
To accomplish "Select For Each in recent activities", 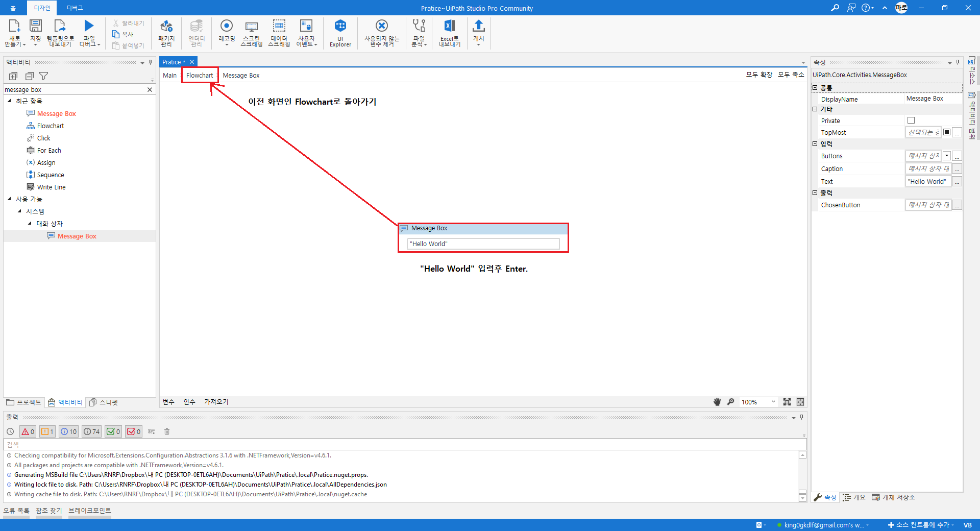I will [49, 150].
